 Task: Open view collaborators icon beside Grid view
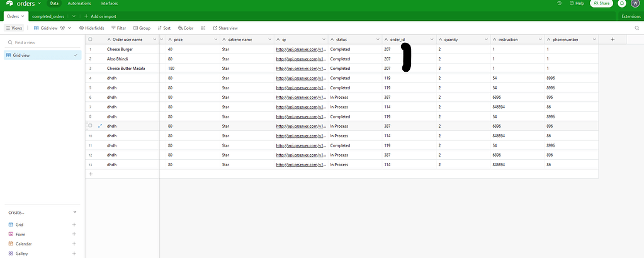tap(63, 28)
